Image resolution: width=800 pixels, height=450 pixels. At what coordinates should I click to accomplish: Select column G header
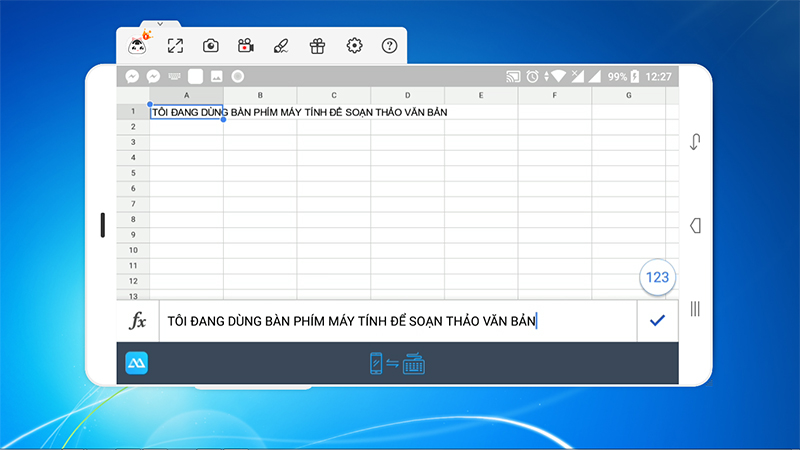629,95
